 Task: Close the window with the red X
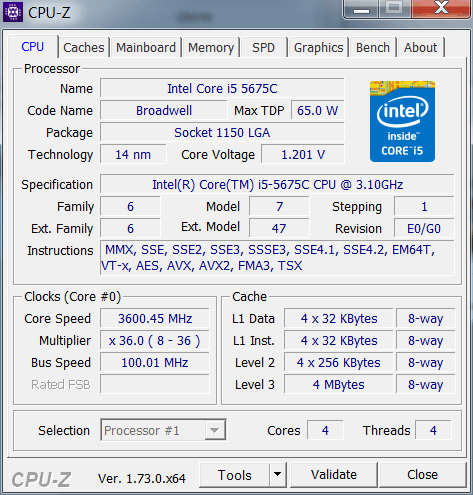441,8
